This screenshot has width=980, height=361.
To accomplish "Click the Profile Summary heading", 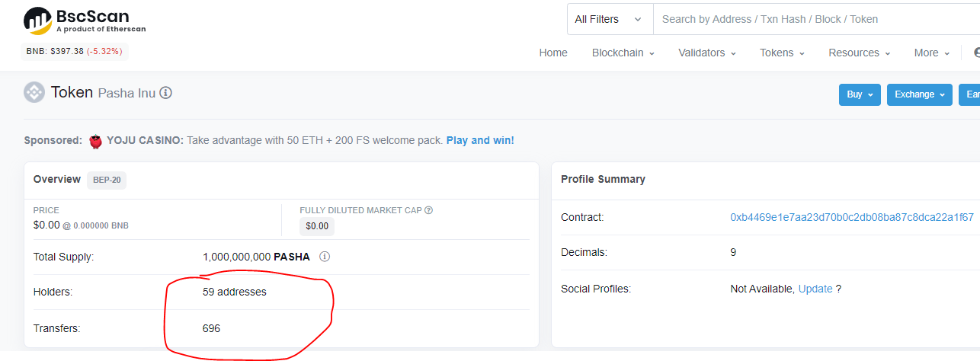I will click(x=603, y=179).
